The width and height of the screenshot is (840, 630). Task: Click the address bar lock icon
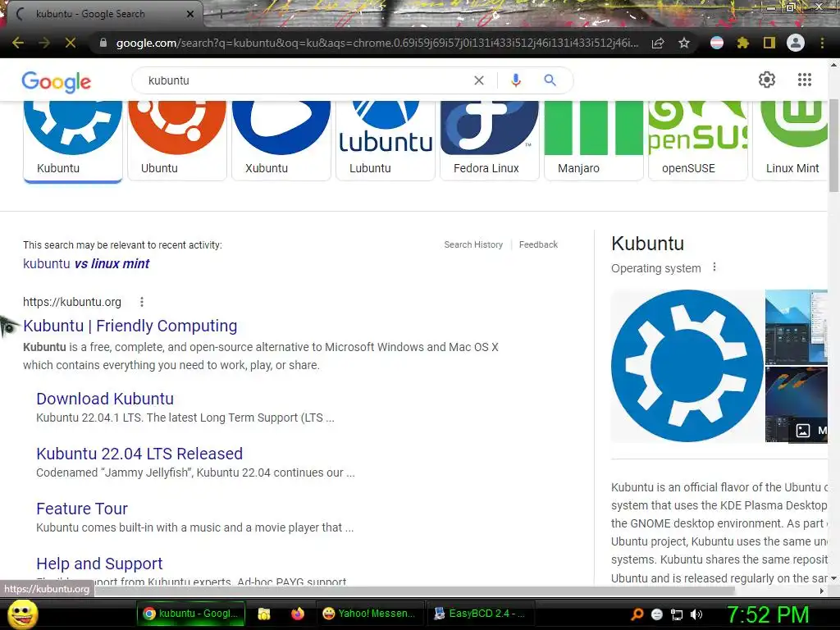[x=103, y=43]
